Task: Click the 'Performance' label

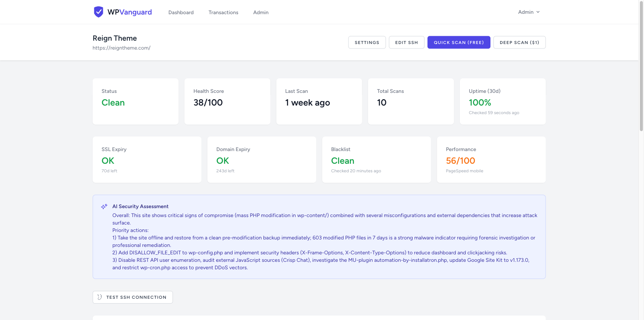Action: 461,149
